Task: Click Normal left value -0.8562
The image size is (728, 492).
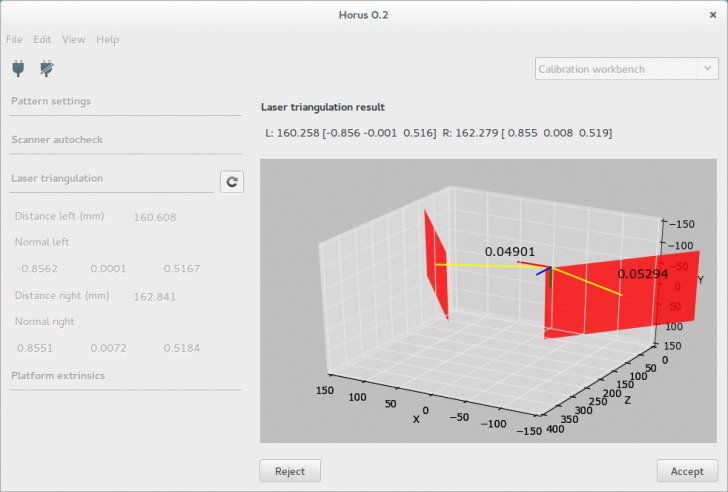Action: (x=37, y=268)
